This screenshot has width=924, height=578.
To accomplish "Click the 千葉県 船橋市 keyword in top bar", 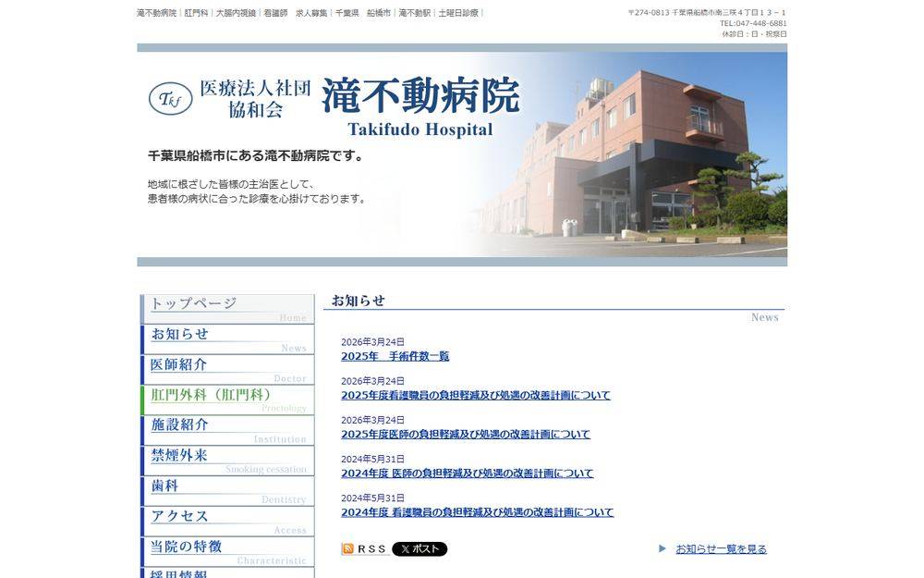I will pyautogui.click(x=363, y=13).
